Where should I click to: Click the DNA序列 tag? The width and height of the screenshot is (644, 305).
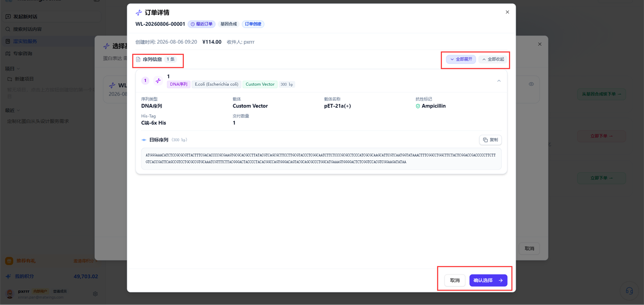178,84
